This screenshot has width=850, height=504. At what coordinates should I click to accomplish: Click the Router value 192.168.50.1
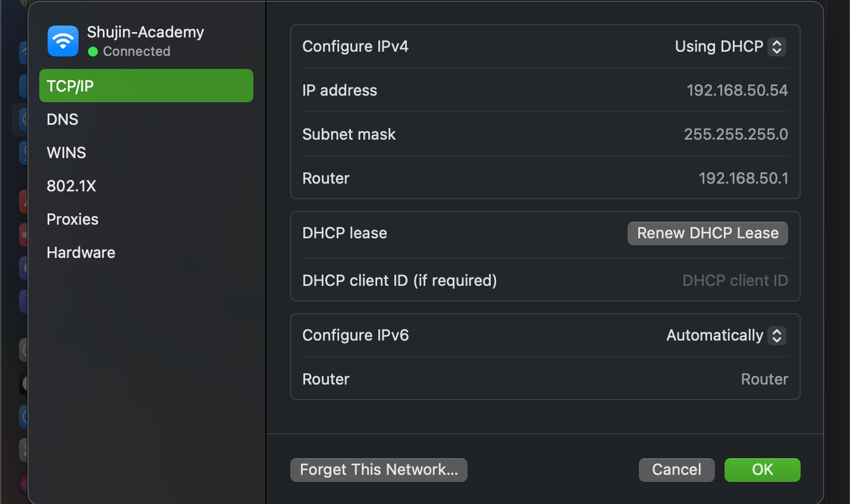(744, 178)
